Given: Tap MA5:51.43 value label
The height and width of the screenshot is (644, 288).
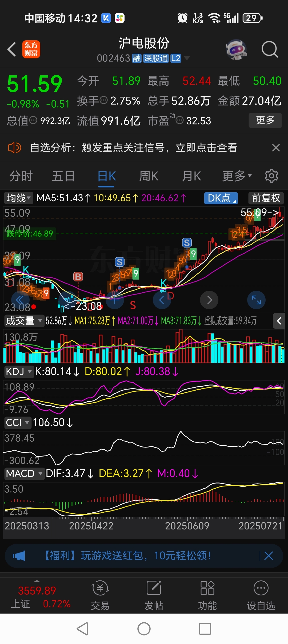Looking at the screenshot, I should pyautogui.click(x=63, y=198).
